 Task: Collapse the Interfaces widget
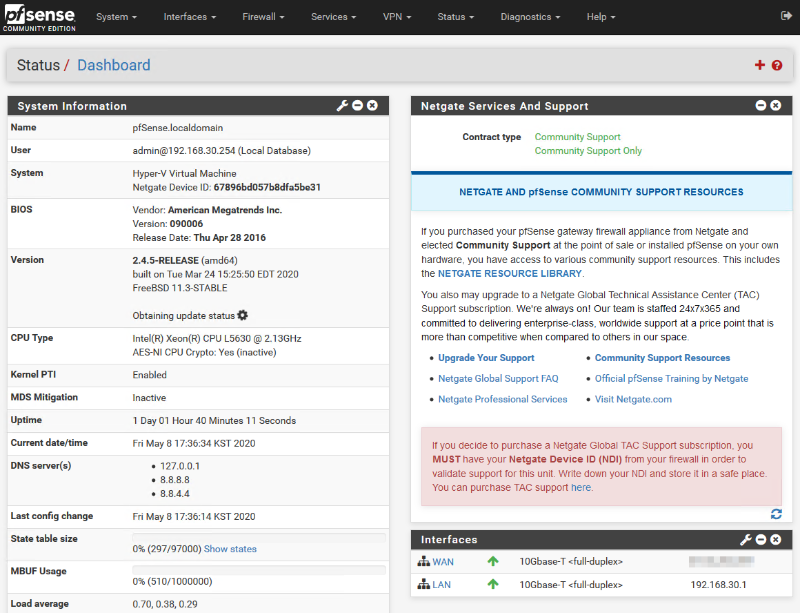point(761,539)
